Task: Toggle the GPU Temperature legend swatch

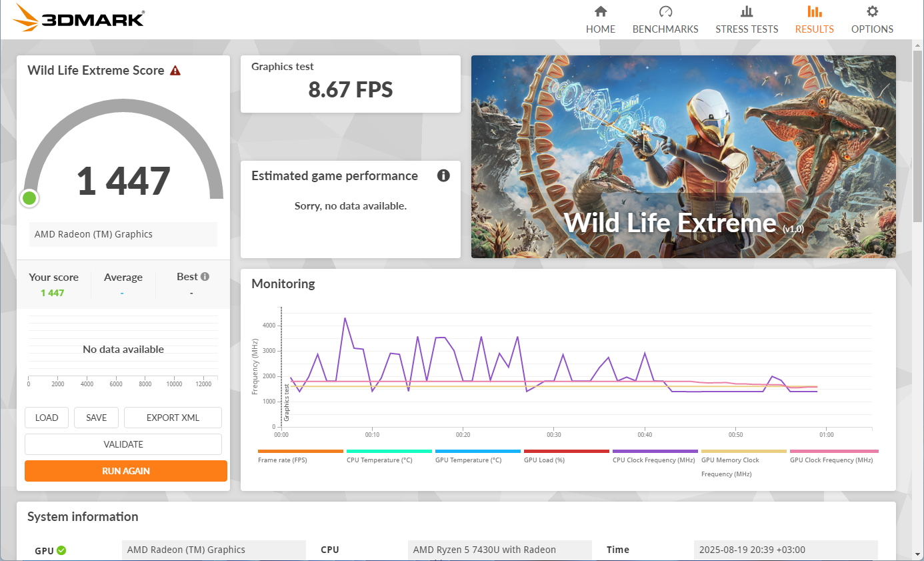Action: pos(477,452)
